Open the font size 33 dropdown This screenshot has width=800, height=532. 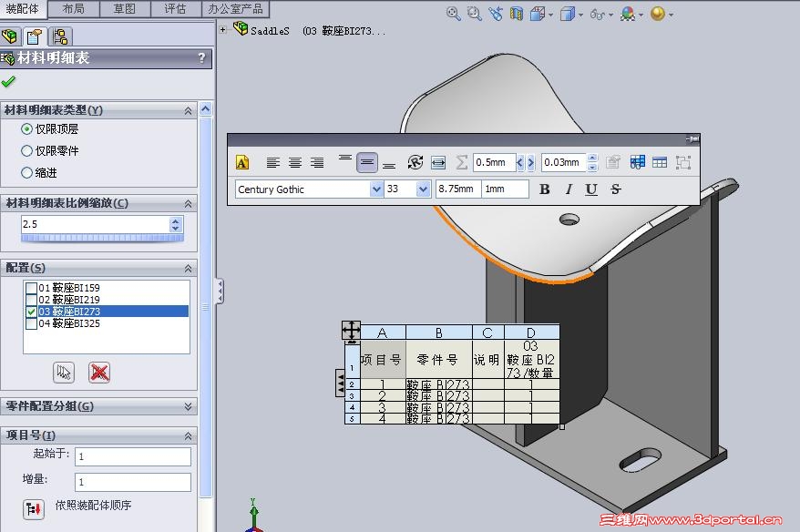[x=423, y=189]
